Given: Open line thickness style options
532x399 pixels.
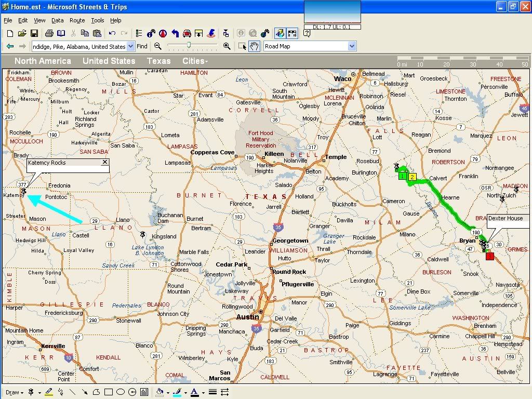Looking at the screenshot, I should click(x=212, y=392).
